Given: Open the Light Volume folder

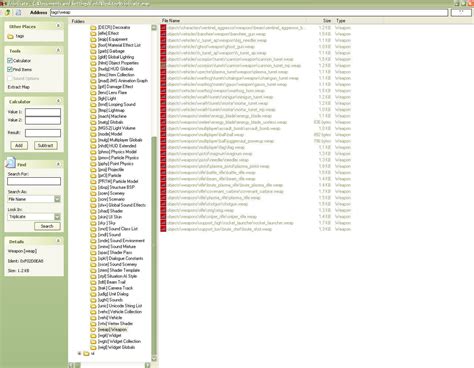Looking at the screenshot, I should (113, 128).
